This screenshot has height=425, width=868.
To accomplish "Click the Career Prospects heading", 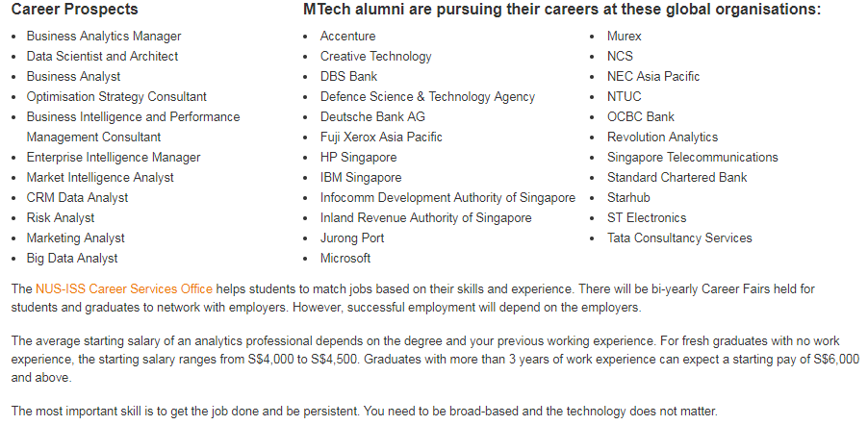I will pos(75,10).
